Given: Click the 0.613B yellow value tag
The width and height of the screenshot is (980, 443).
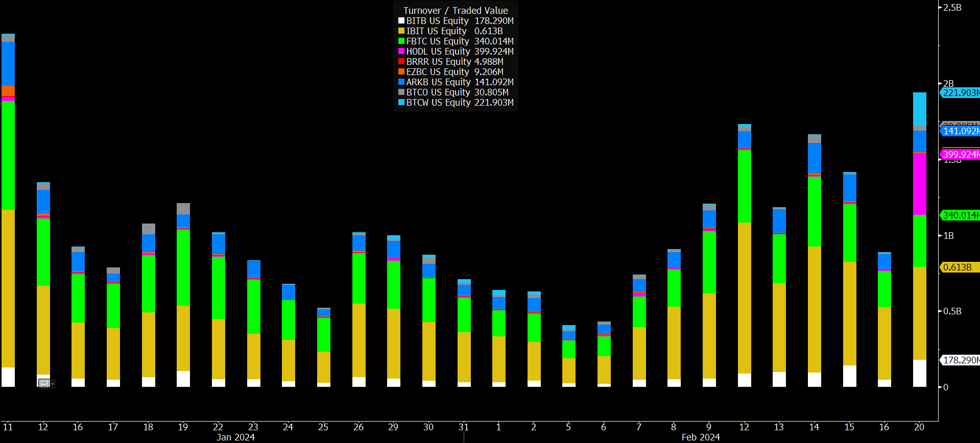Looking at the screenshot, I should click(x=957, y=267).
